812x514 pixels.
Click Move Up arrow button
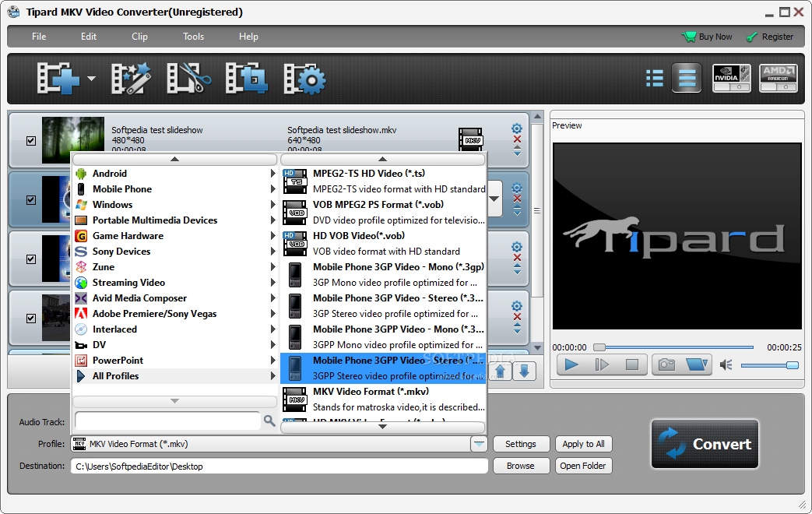pos(501,371)
